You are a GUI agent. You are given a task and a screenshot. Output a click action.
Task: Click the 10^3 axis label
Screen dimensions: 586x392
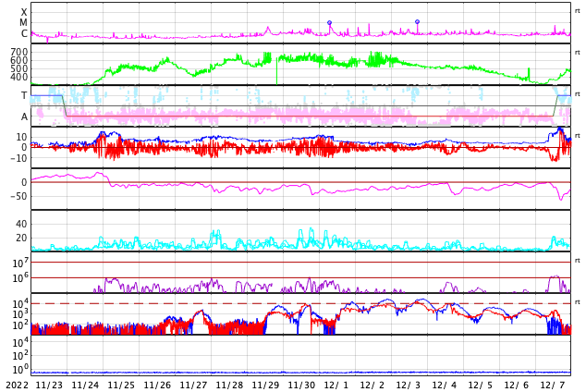click(x=20, y=314)
